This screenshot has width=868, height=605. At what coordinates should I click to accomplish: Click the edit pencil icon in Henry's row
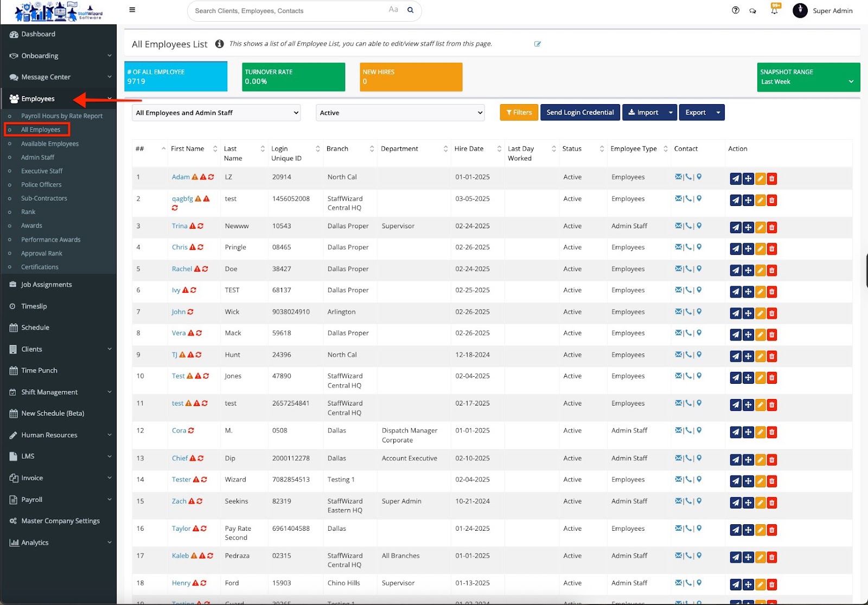(761, 585)
